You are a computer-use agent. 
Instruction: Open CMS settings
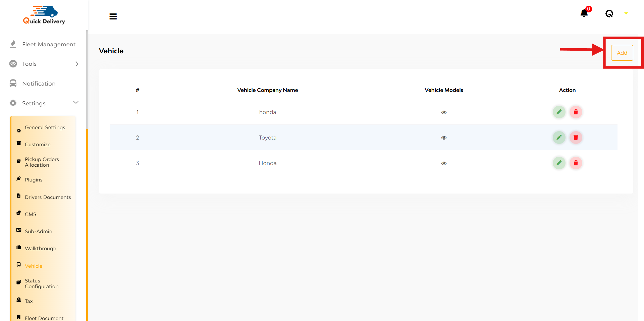pyautogui.click(x=31, y=214)
